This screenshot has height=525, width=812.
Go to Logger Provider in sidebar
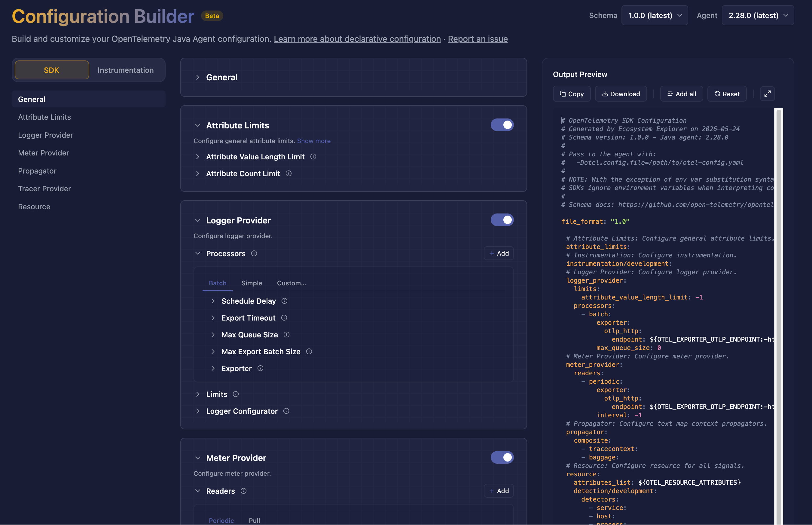click(89, 135)
